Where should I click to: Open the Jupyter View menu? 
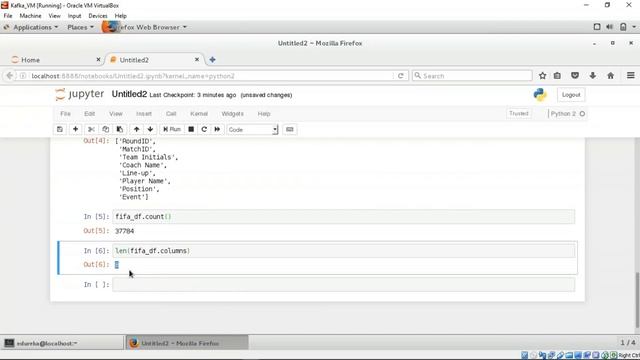pos(116,114)
